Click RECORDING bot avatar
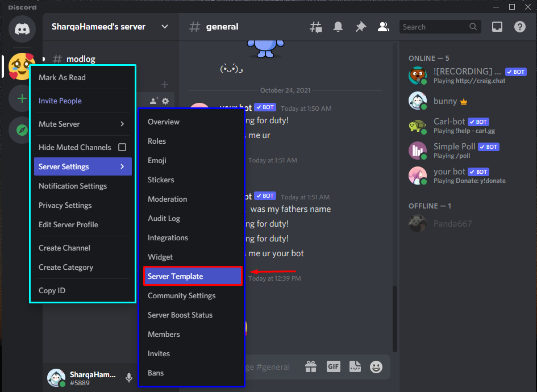The width and height of the screenshot is (537, 392). tap(418, 76)
